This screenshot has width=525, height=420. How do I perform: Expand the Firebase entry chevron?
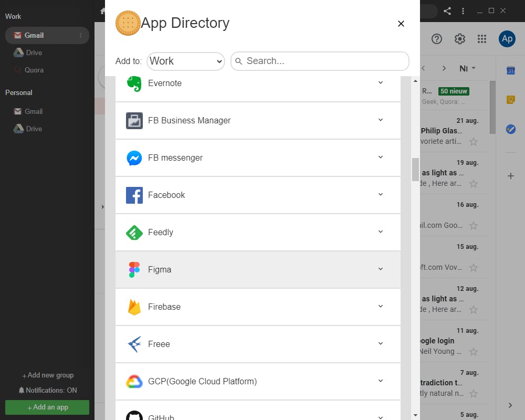click(380, 306)
